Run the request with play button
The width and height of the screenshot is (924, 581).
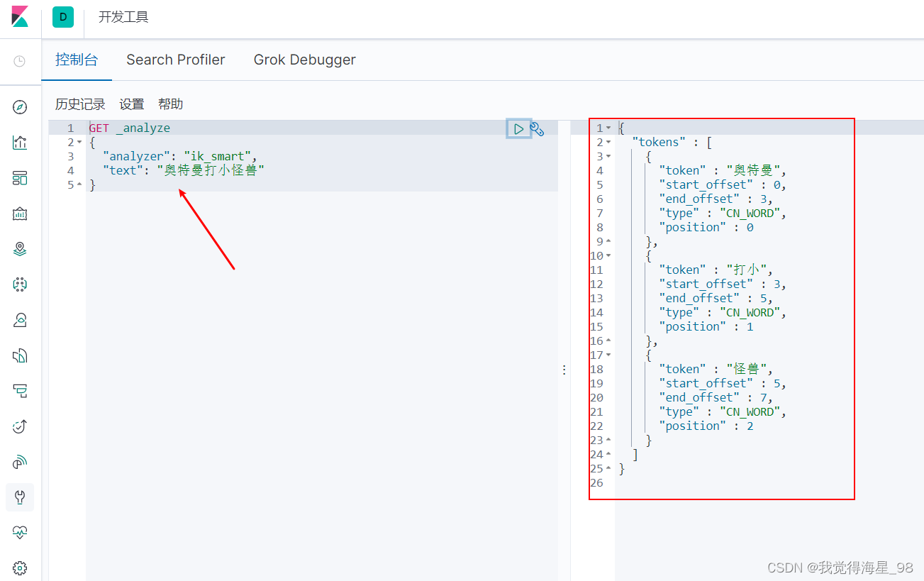point(519,128)
